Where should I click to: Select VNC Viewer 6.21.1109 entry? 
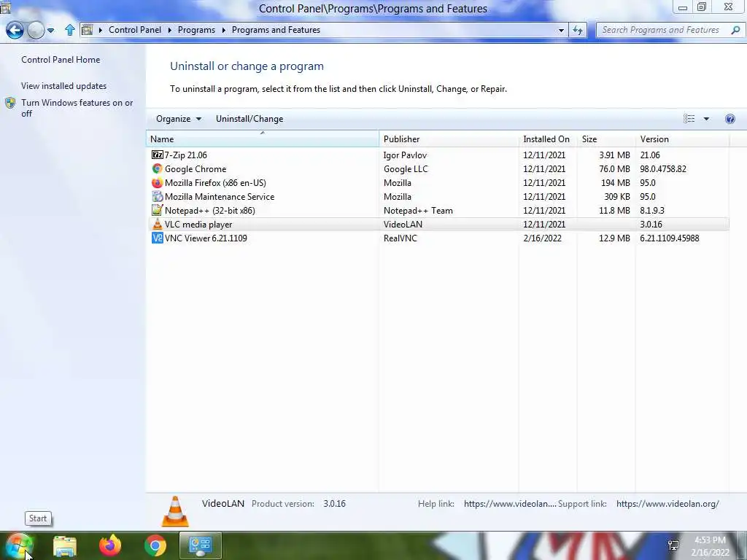pyautogui.click(x=206, y=238)
